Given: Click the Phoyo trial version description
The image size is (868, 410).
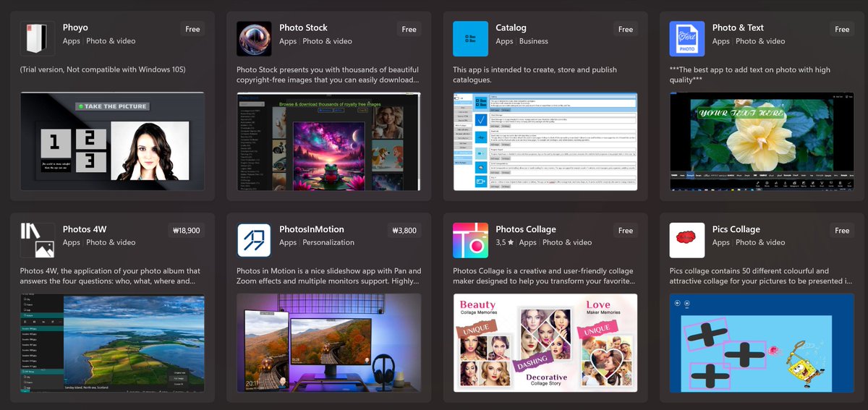Looking at the screenshot, I should [103, 70].
